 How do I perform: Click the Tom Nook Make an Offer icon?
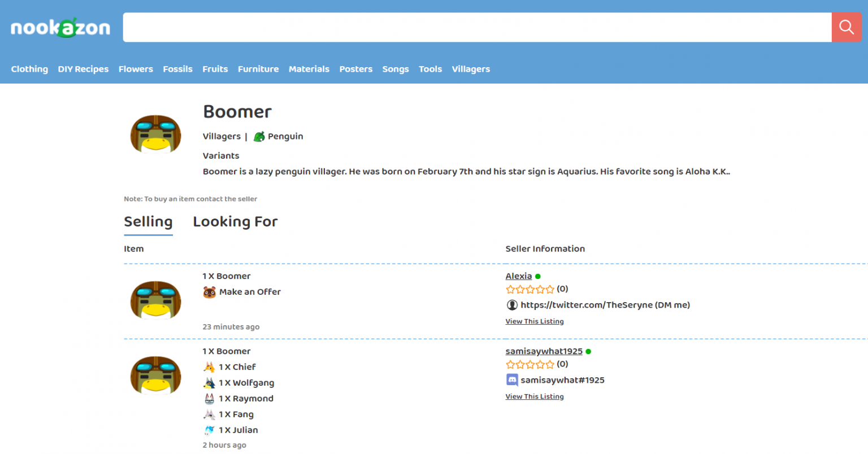click(x=210, y=292)
